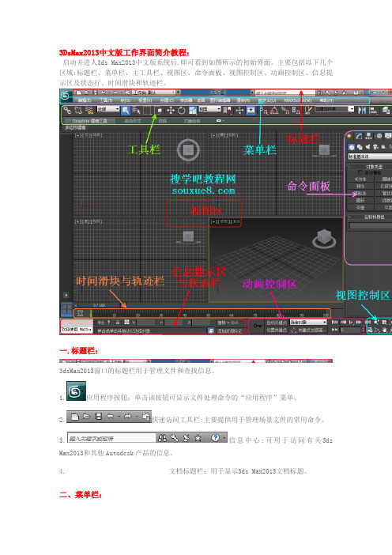This screenshot has height=555, width=392.
Task: Toggle the Angle Snap button
Action: [274, 111]
